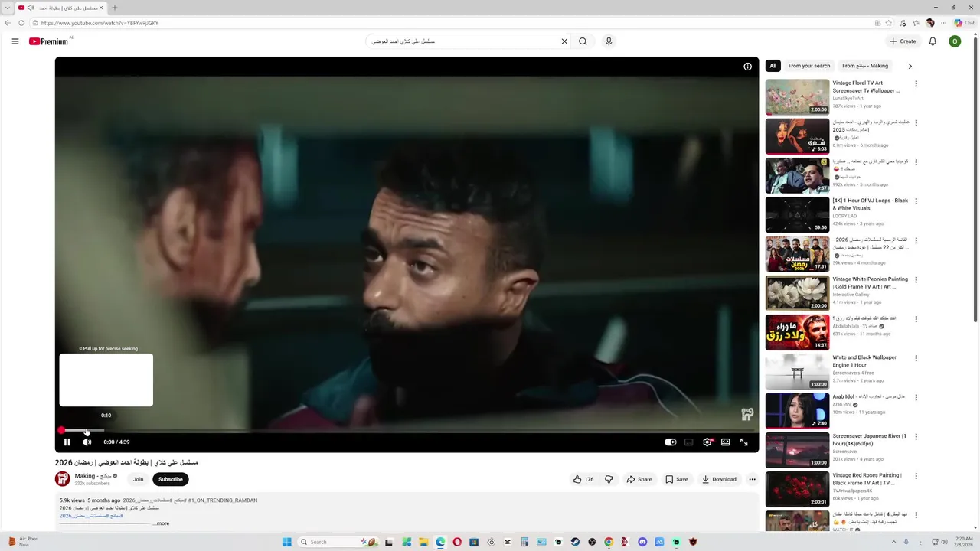Open the green account avatar menu
The width and height of the screenshot is (980, 551).
(955, 41)
